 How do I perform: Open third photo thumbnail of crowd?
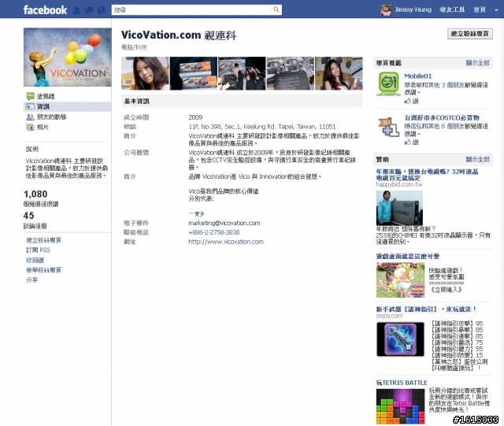pos(242,73)
